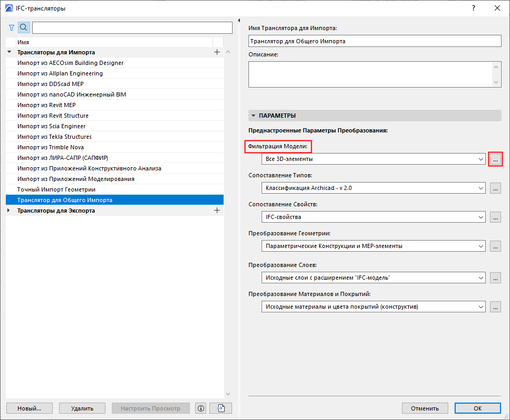Image resolution: width=510 pixels, height=420 pixels.
Task: Select Импорт из AECOsim Building Designer
Action: 114,63
